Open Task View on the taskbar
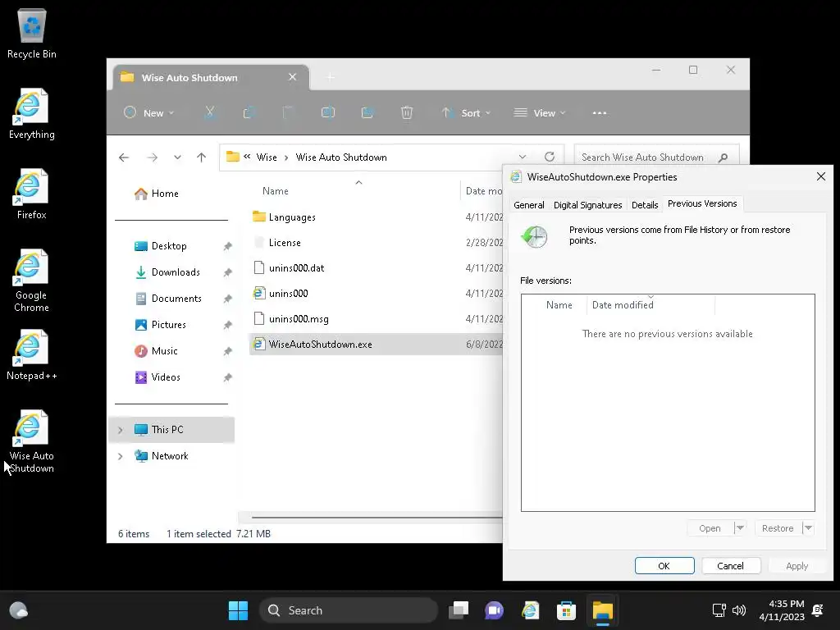The width and height of the screenshot is (840, 630). pyautogui.click(x=459, y=610)
